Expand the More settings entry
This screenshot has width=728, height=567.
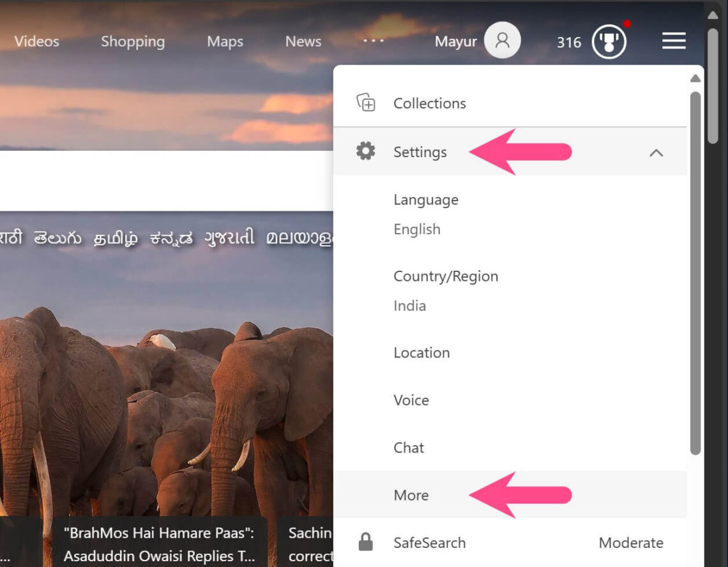(x=411, y=495)
